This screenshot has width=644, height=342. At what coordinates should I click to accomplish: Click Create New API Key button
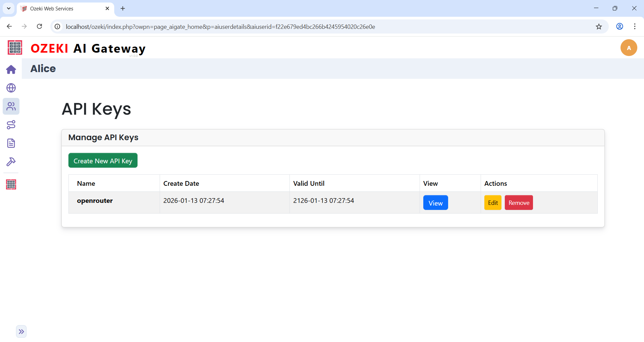click(x=103, y=161)
